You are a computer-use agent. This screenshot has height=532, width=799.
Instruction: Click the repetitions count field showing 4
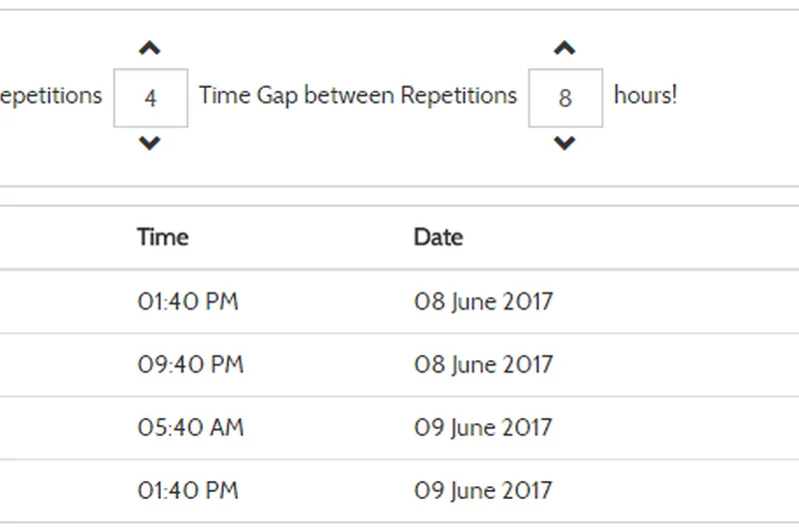[151, 98]
